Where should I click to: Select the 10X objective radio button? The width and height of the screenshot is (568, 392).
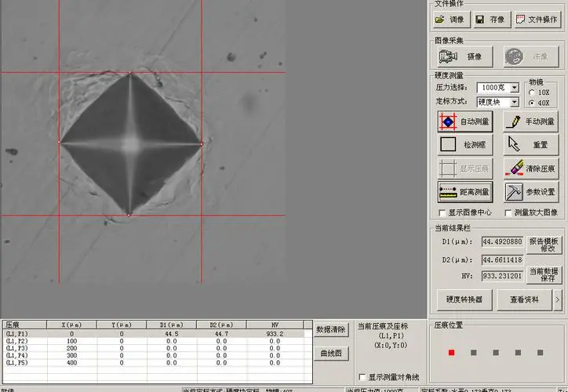[533, 93]
